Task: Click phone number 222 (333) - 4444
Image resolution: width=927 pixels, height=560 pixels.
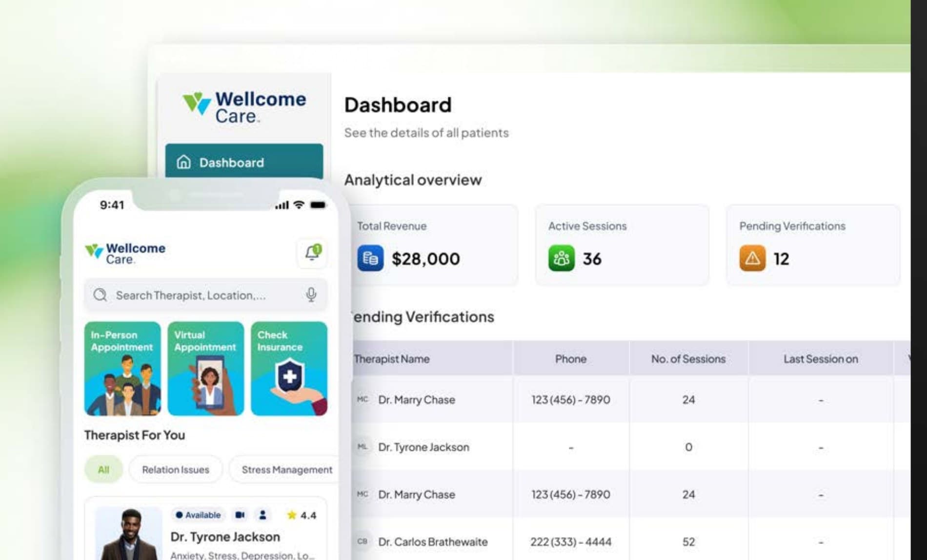Action: (x=571, y=541)
